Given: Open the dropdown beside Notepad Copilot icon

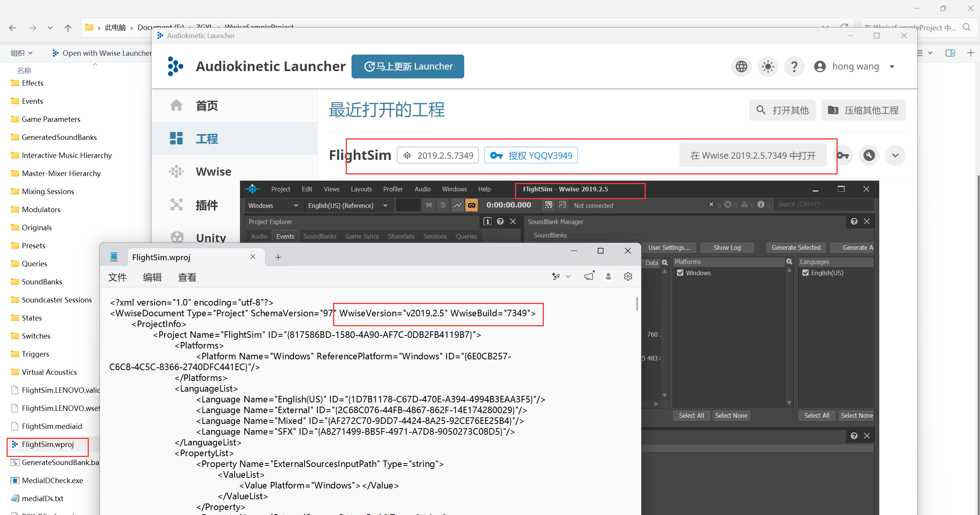Looking at the screenshot, I should point(568,276).
